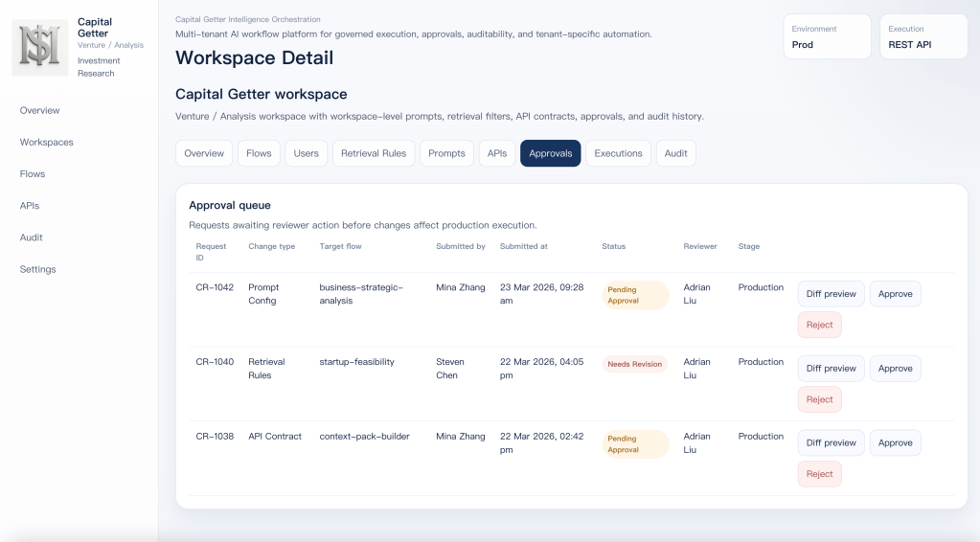Open Flows in the left sidebar
The height and width of the screenshot is (542, 980).
click(x=33, y=173)
